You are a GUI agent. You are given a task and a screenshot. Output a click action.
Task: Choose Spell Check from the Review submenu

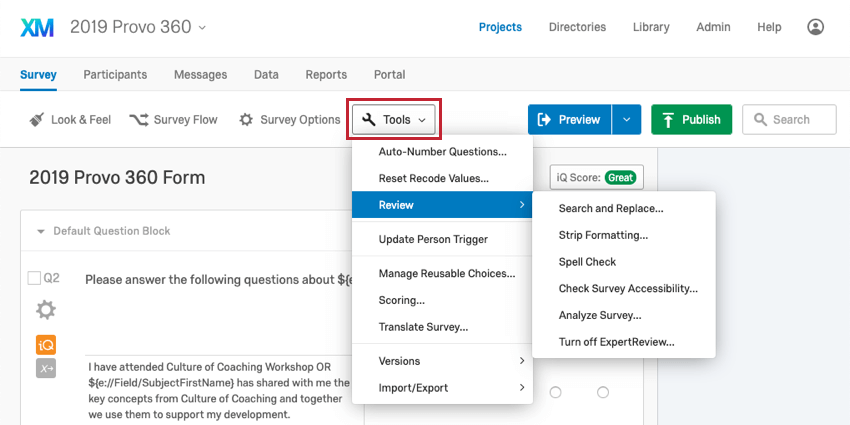[x=588, y=262]
